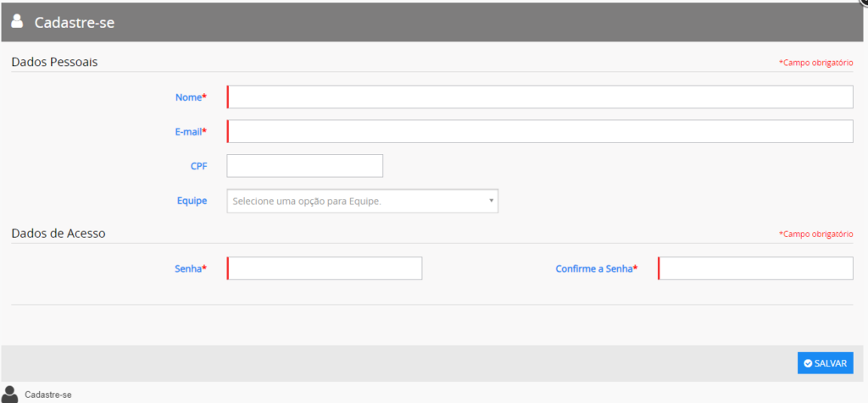Click the Equipe label
The image size is (868, 403).
[191, 201]
